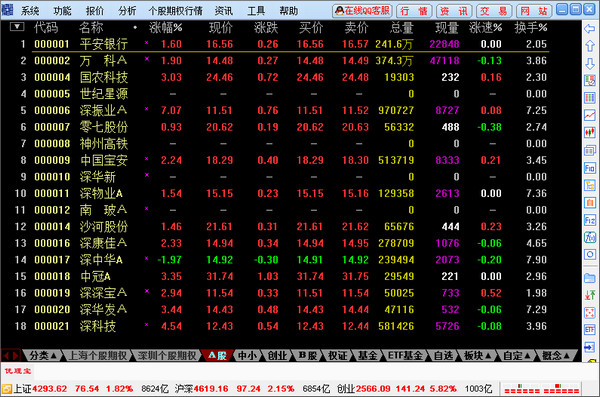Click the red-green up/down arrows icon
The width and height of the screenshot is (600, 397).
(x=590, y=295)
